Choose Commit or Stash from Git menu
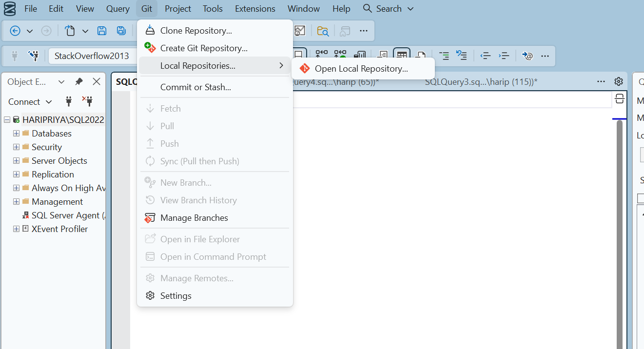Viewport: 644px width, 349px height. point(215,87)
